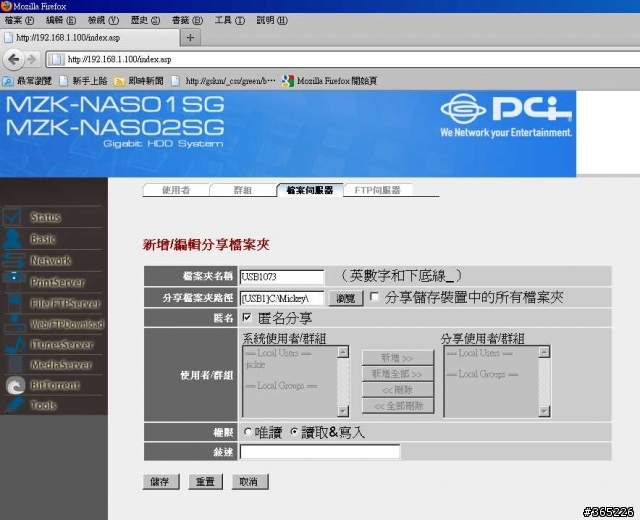Image resolution: width=640 pixels, height=520 pixels.
Task: Click the 分享檔案夾路徑 path field
Action: click(x=282, y=298)
